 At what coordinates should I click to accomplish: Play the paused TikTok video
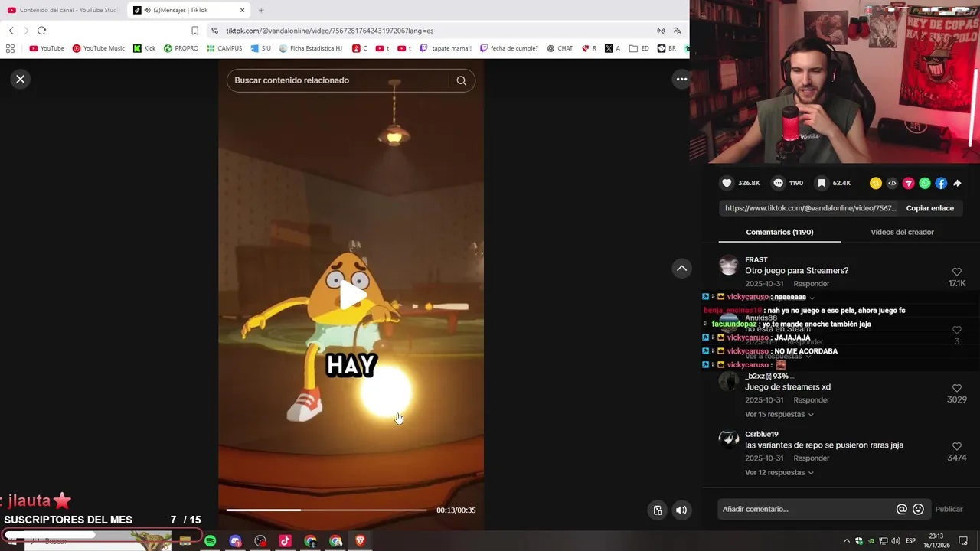[351, 295]
